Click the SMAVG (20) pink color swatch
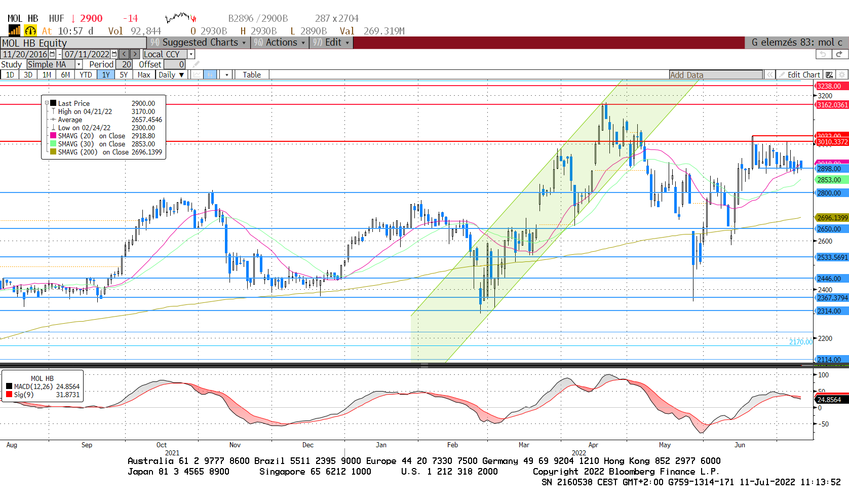The height and width of the screenshot is (504, 849). click(x=53, y=136)
